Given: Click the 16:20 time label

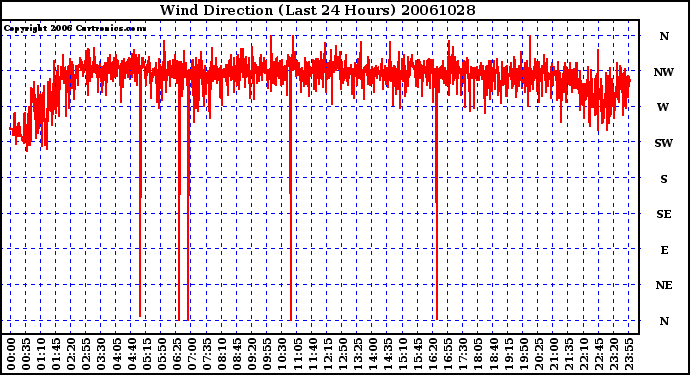Looking at the screenshot, I should [433, 354].
